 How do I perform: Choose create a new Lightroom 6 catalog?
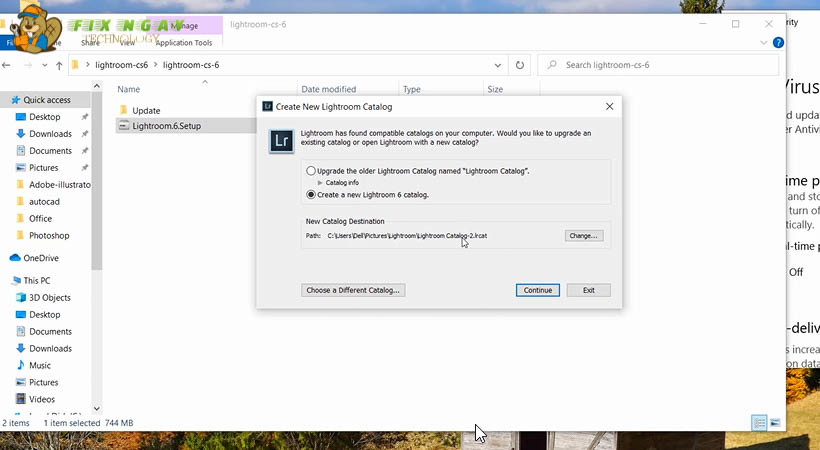[311, 195]
